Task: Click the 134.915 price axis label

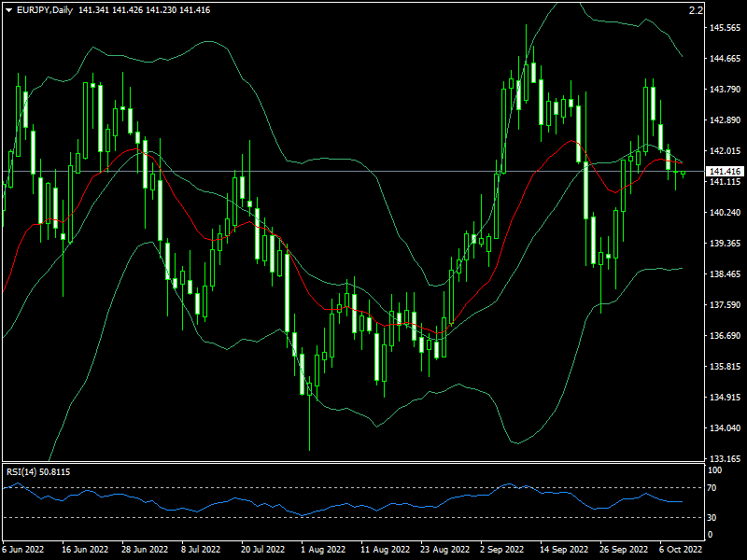Action: coord(726,398)
